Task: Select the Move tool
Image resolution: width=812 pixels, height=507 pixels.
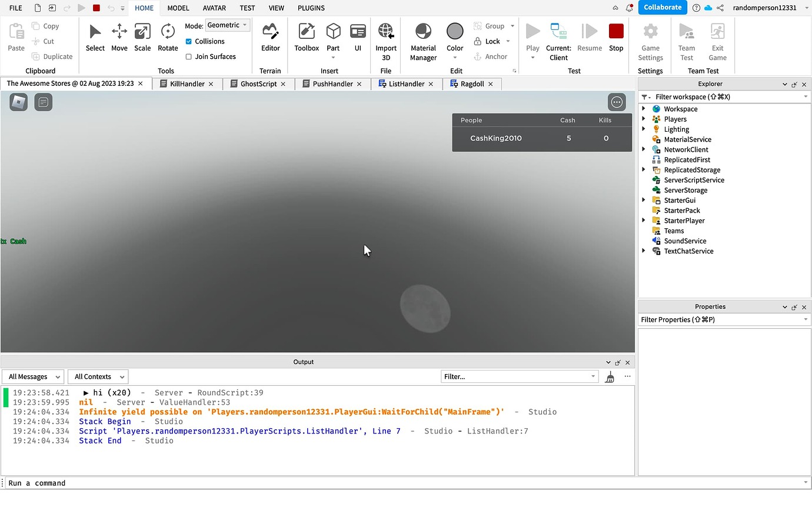Action: [x=119, y=38]
